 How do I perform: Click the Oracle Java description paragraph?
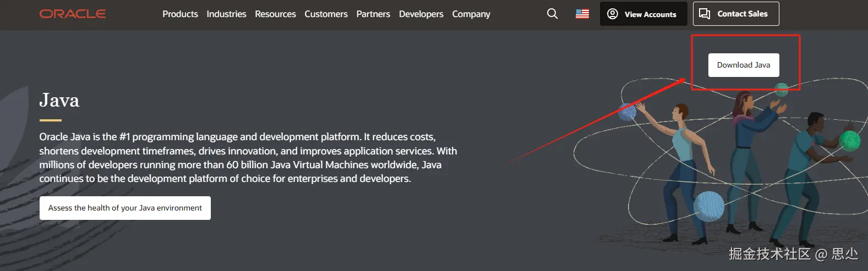[248, 158]
